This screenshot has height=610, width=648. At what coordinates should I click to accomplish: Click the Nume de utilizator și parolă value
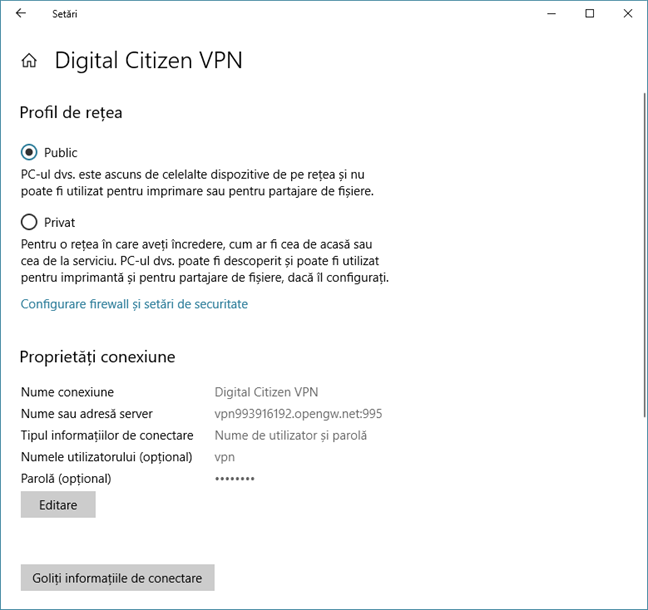(x=291, y=435)
